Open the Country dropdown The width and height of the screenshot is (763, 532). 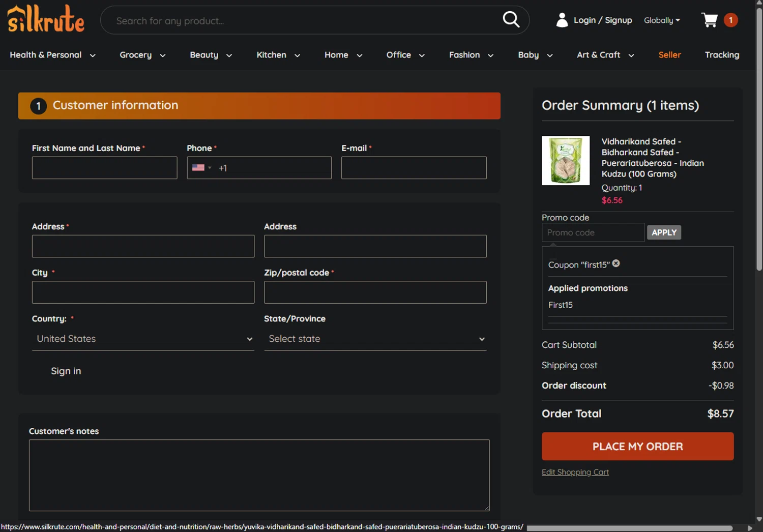click(143, 339)
